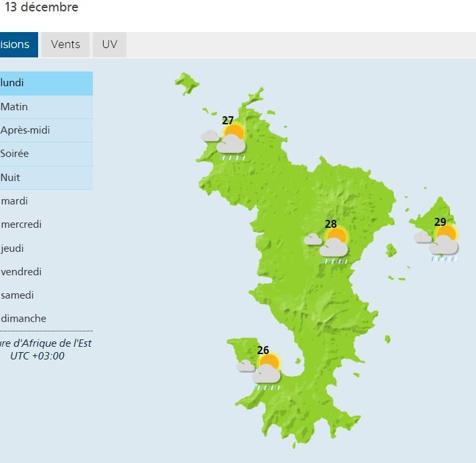Screen dimensions: 476x463
Task: Click the temperature 26 label
Action: pos(263,350)
